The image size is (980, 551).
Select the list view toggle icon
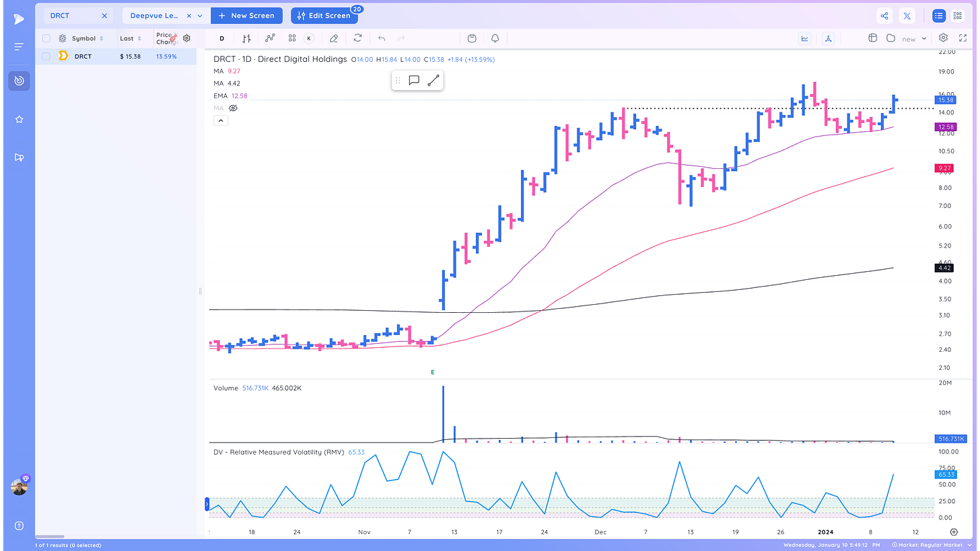(x=938, y=15)
